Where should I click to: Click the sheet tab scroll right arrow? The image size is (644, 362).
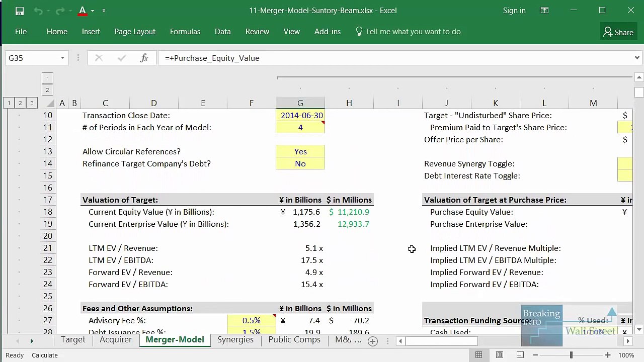coord(31,341)
